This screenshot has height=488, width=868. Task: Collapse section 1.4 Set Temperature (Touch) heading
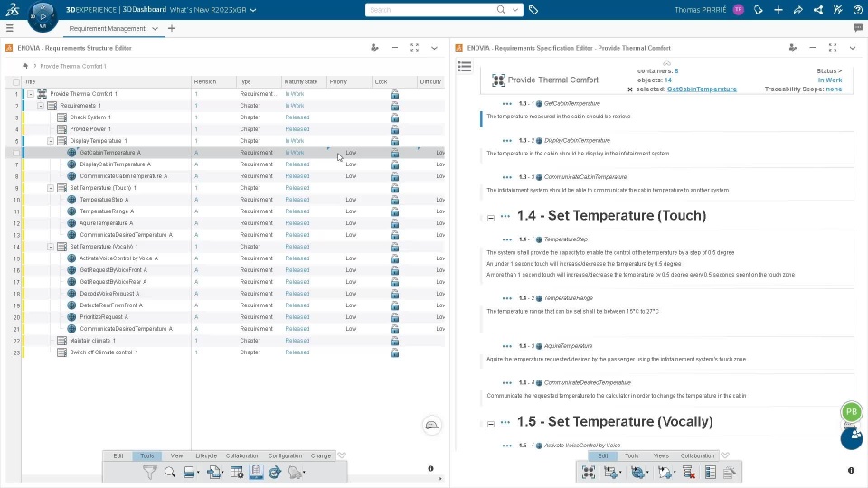click(x=490, y=218)
